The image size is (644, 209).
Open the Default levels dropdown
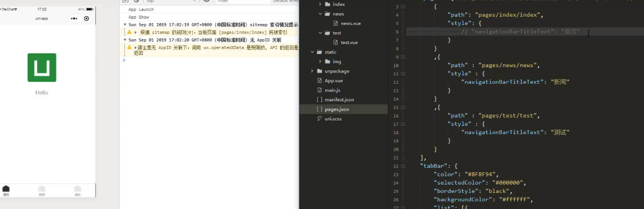[x=286, y=1]
